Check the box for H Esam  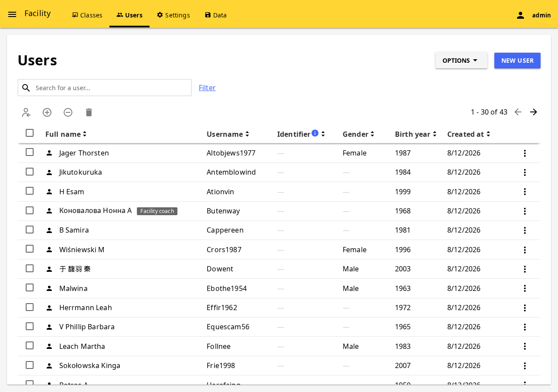click(30, 191)
